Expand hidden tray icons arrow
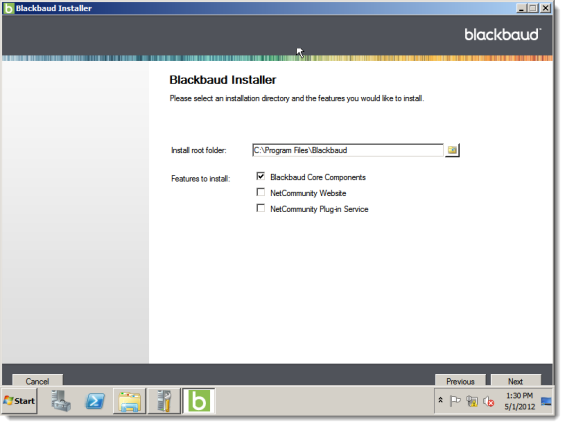565x426 pixels. [440, 400]
